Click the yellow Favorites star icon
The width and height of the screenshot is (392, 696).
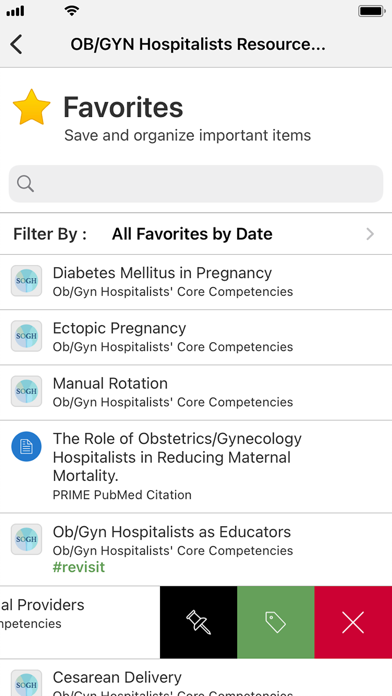coord(32,107)
